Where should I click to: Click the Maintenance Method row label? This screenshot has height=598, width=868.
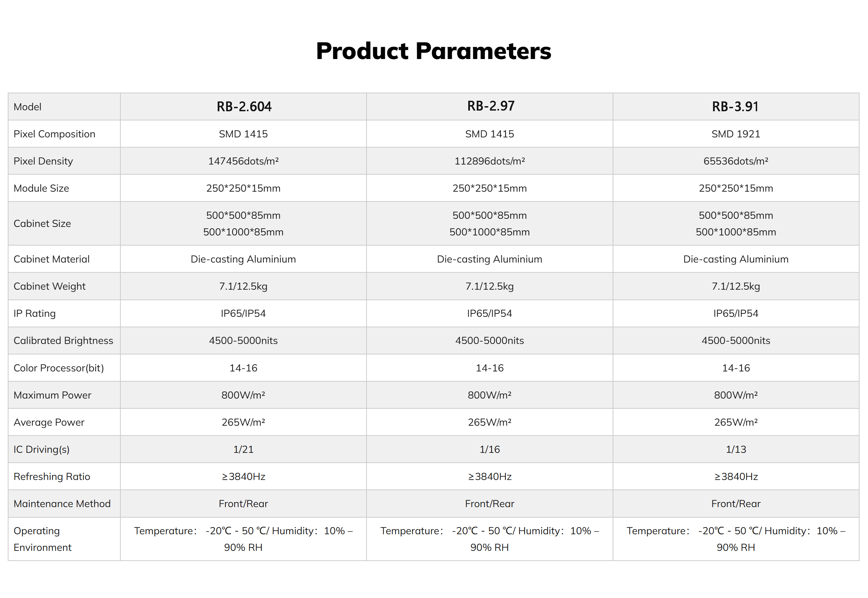(x=62, y=504)
